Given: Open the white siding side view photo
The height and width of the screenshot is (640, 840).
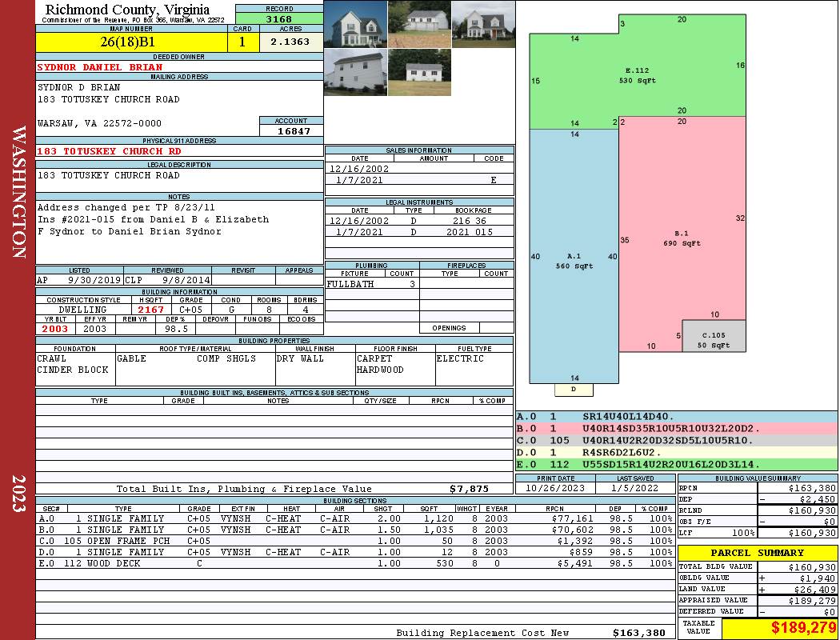Looking at the screenshot, I should (x=356, y=72).
